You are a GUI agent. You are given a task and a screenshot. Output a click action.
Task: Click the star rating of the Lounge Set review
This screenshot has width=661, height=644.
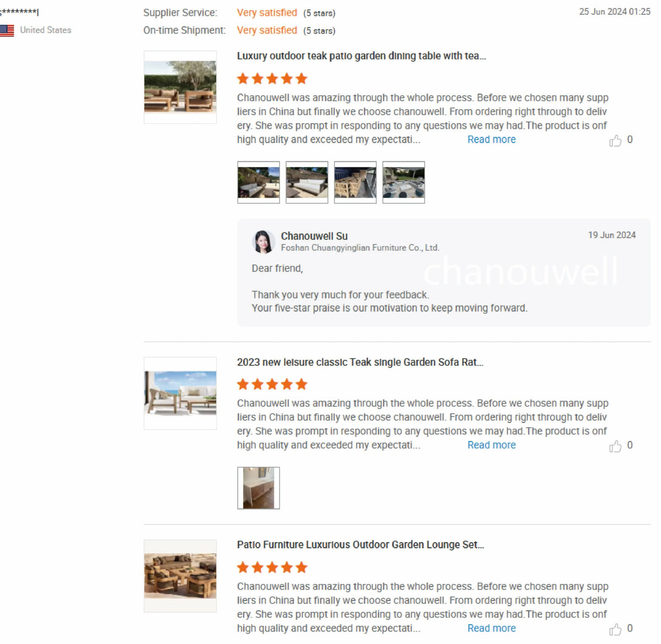coord(272,567)
